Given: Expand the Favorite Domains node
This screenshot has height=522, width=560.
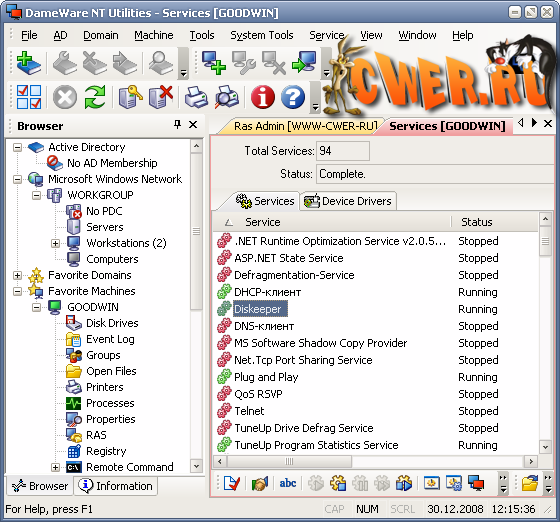Looking at the screenshot, I should (17, 275).
